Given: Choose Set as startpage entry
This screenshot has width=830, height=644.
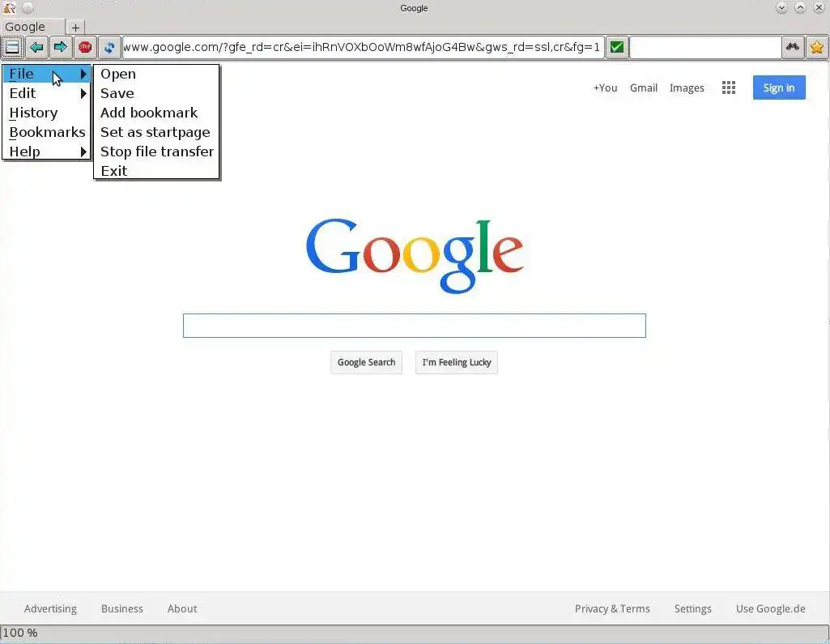Looking at the screenshot, I should pyautogui.click(x=156, y=132).
